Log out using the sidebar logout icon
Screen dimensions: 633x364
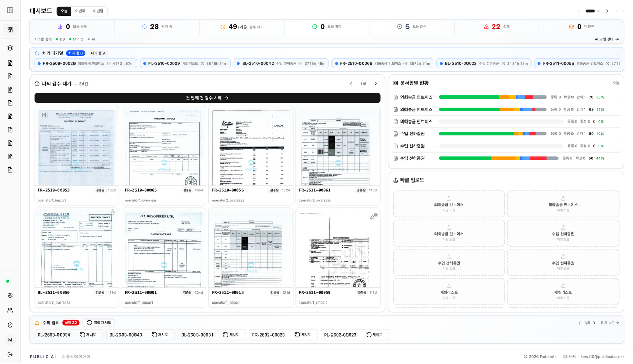10,355
